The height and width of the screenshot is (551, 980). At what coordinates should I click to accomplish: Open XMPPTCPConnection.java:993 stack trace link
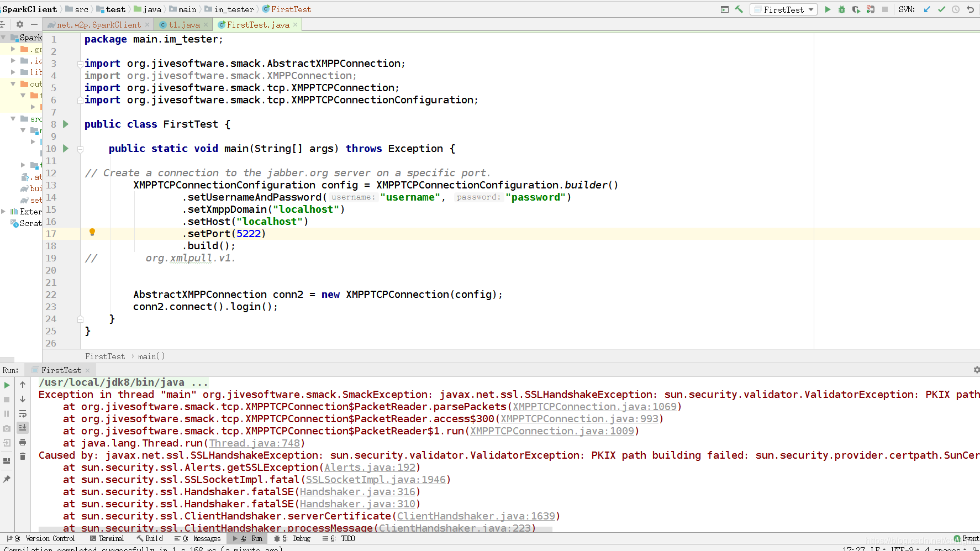pos(579,419)
